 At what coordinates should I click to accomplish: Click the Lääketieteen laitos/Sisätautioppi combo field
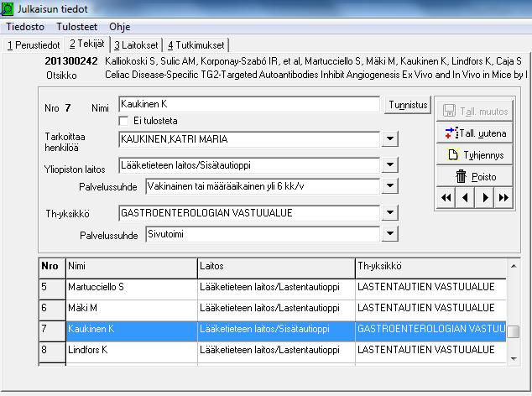[x=249, y=165]
